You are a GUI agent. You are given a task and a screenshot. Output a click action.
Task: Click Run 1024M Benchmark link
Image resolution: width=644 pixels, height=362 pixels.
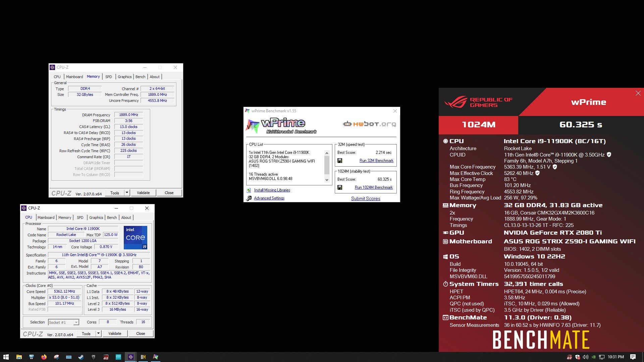point(374,187)
